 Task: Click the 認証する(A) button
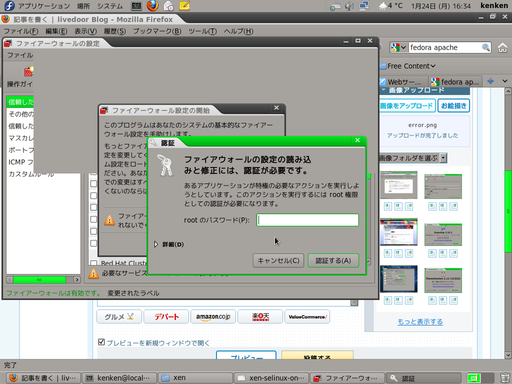[x=333, y=261]
